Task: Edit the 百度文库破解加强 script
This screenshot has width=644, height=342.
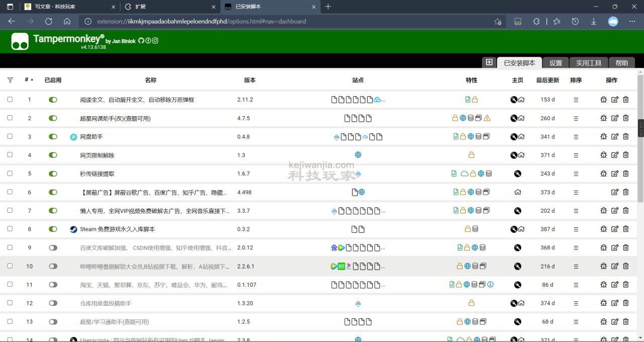Action: tap(615, 247)
